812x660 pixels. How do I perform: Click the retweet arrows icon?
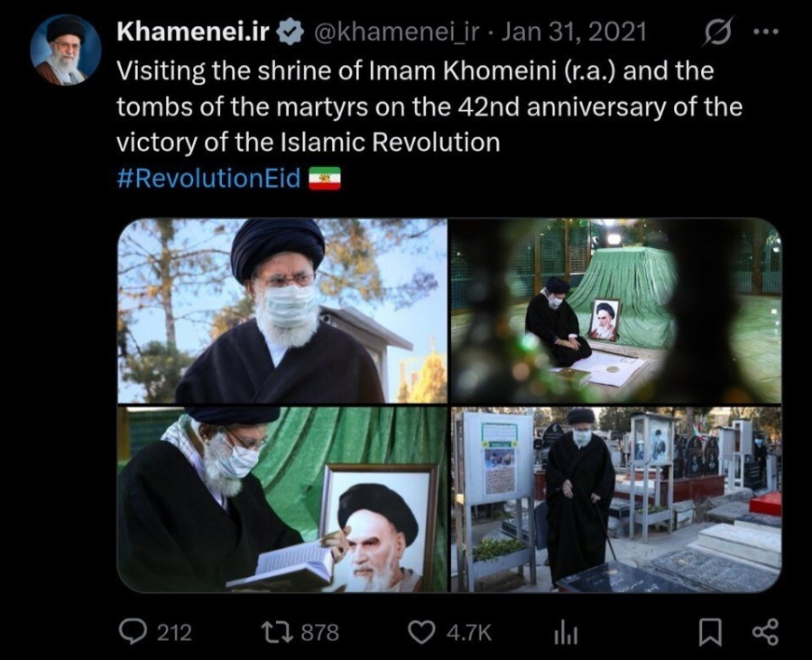pos(277,632)
